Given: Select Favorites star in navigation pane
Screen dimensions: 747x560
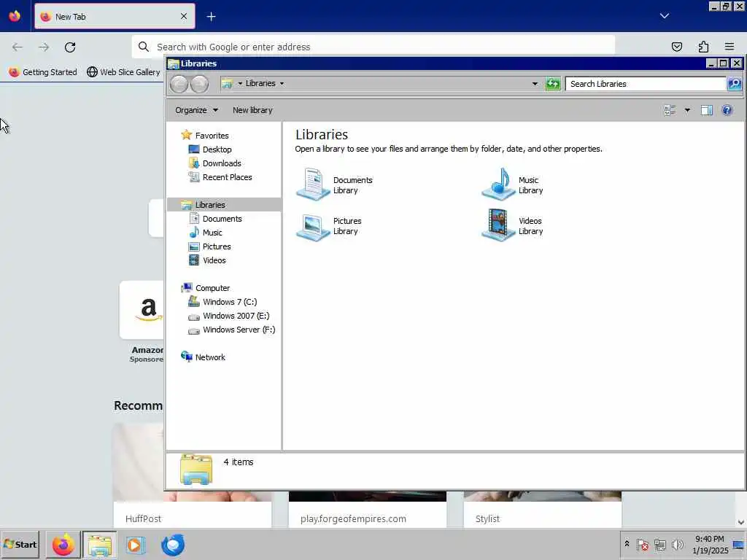Looking at the screenshot, I should point(186,135).
